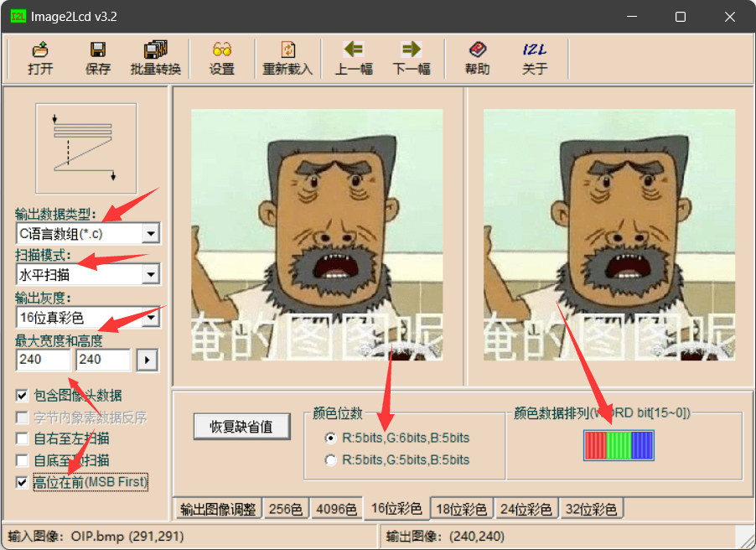Click the RGB color data arrangement swatch
Screen dimensions: 756x550
(x=619, y=445)
